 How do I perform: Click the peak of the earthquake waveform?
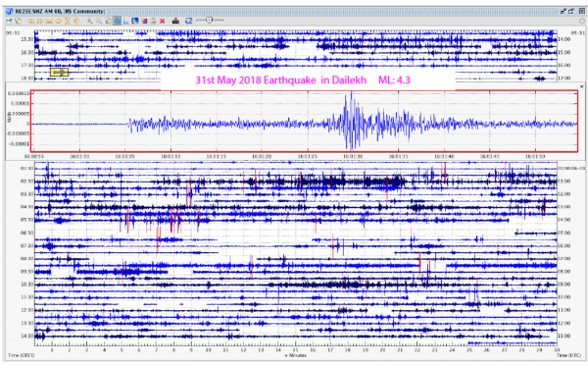point(352,93)
